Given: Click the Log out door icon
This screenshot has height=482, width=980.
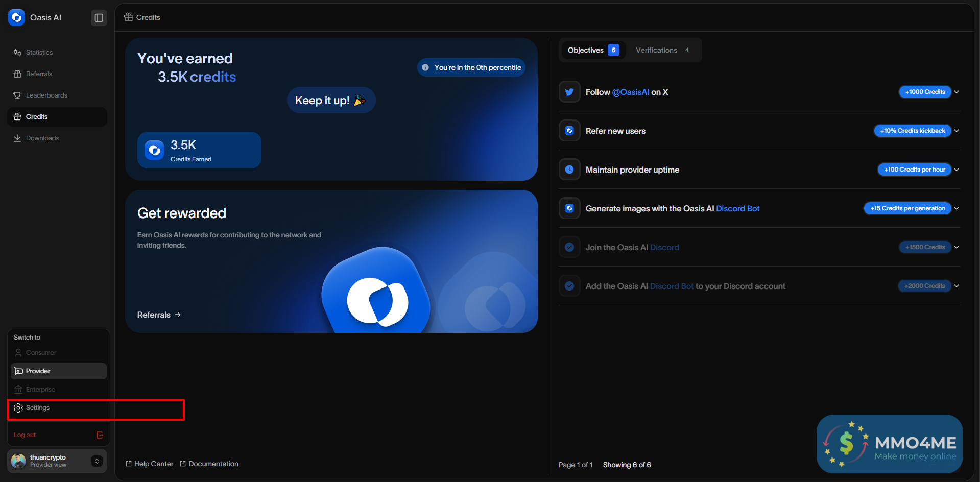Looking at the screenshot, I should coord(100,435).
